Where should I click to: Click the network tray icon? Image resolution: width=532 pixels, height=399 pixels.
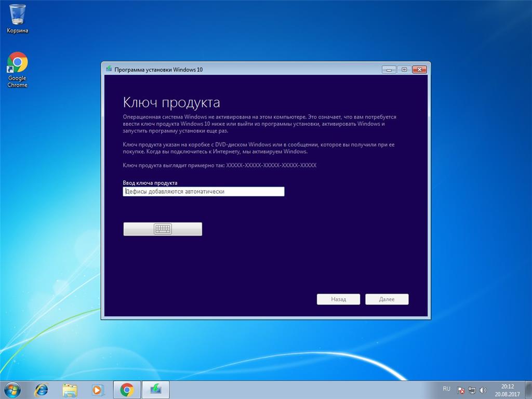tap(472, 390)
